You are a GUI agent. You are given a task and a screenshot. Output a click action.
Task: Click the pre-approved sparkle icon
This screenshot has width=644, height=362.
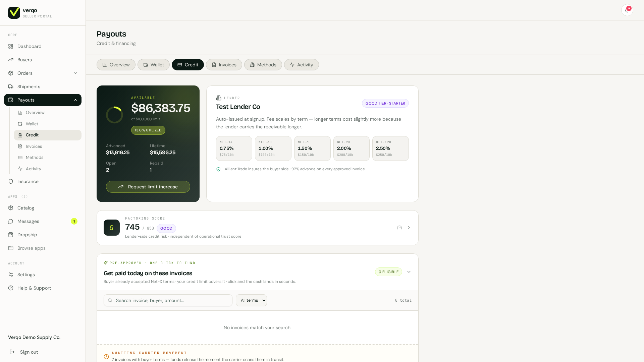click(x=106, y=263)
